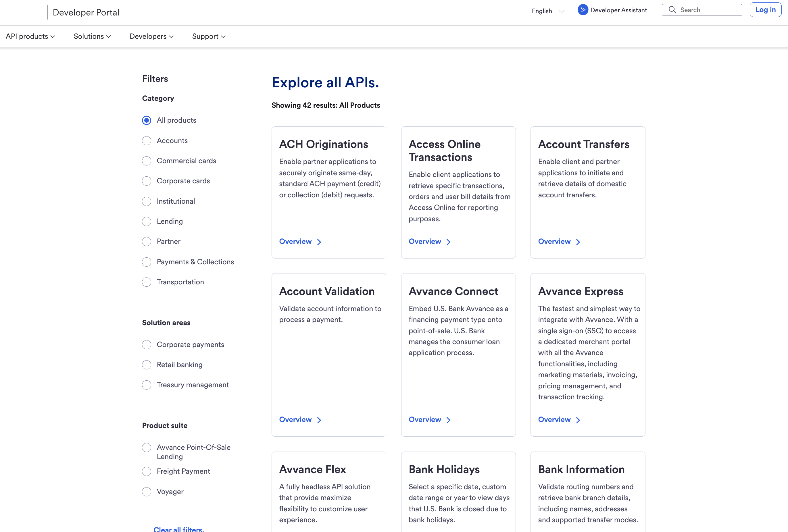Click the arrow beside Avvance Connect Overview
Screen dimensions: 788x532
tap(449, 420)
